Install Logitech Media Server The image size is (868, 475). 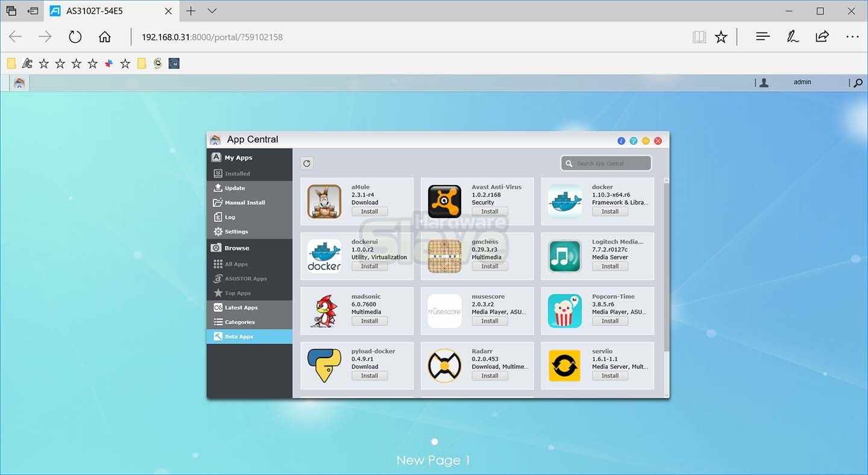pyautogui.click(x=610, y=266)
